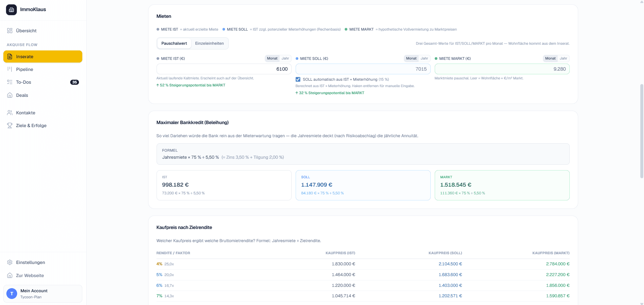Click the 4% Rendite row label

(159, 264)
